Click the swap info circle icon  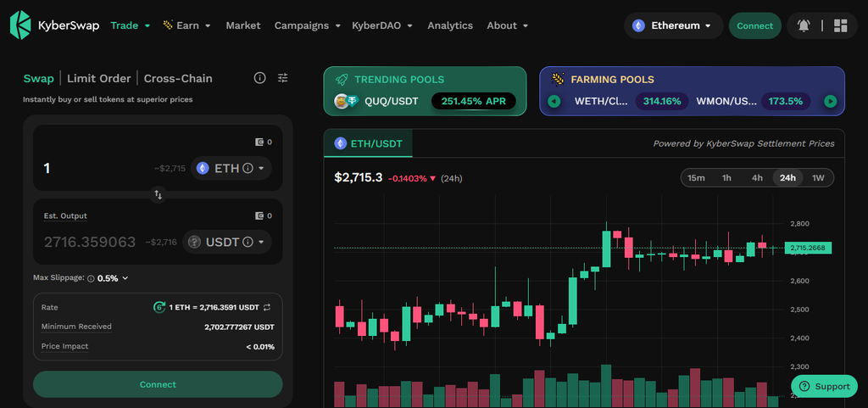tap(259, 78)
